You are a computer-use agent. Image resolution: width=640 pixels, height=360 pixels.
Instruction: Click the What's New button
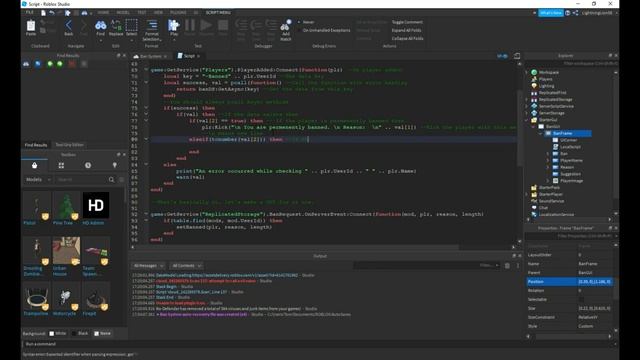550,13
